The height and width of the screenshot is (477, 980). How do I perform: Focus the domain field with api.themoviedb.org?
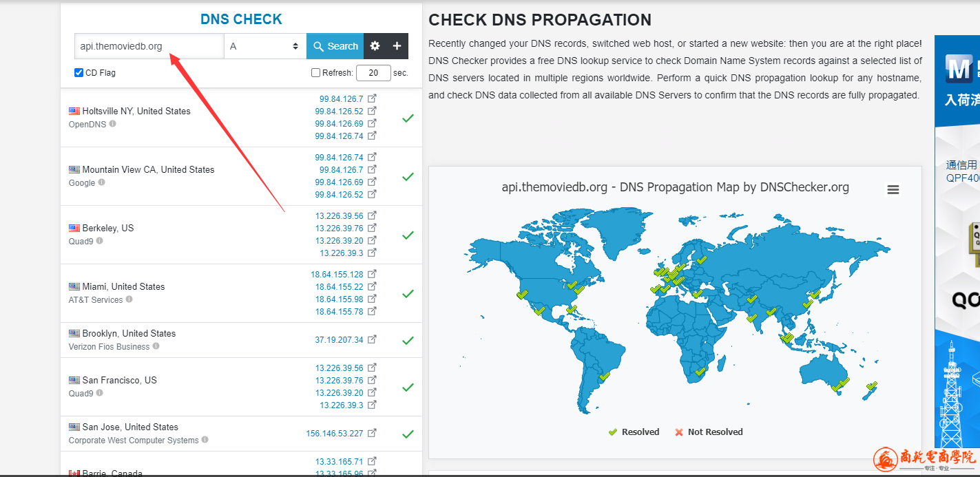(x=149, y=46)
